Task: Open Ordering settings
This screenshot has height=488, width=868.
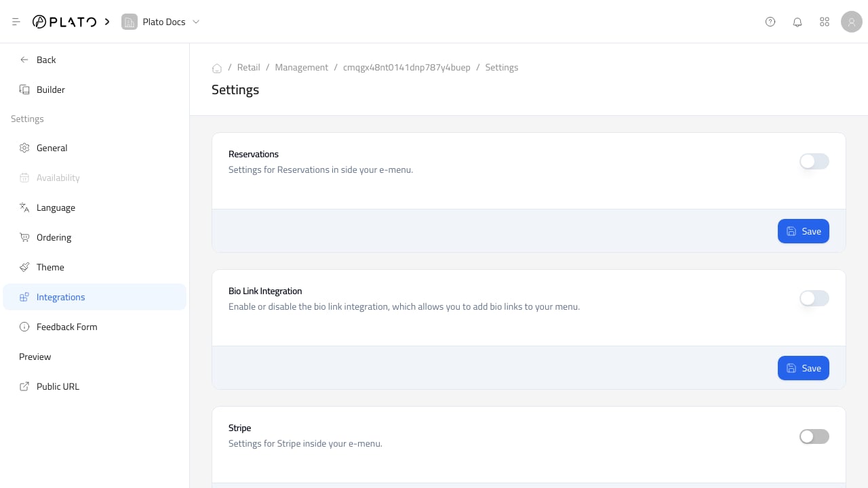Action: pos(95,237)
